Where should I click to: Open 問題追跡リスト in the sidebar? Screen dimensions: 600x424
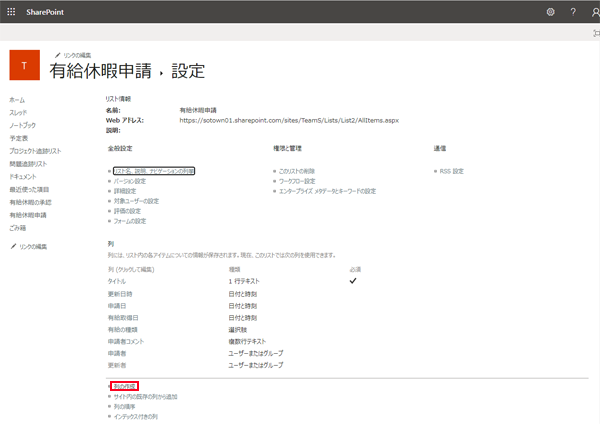28,164
